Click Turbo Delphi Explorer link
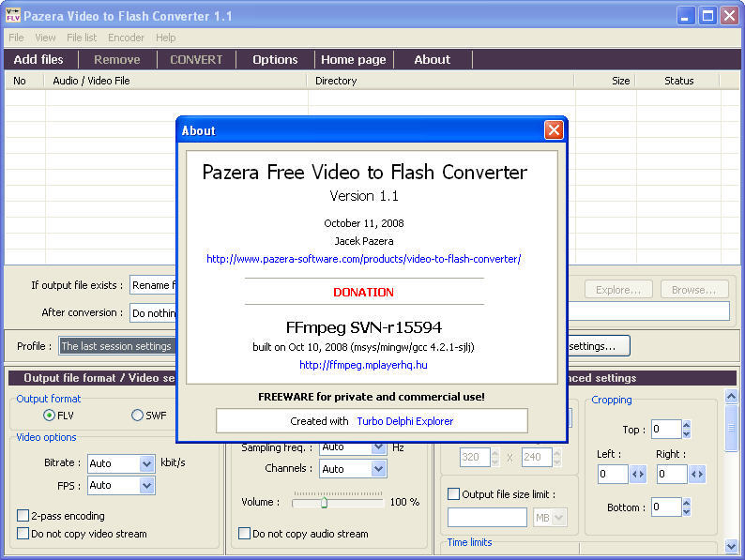The height and width of the screenshot is (560, 745). [404, 421]
